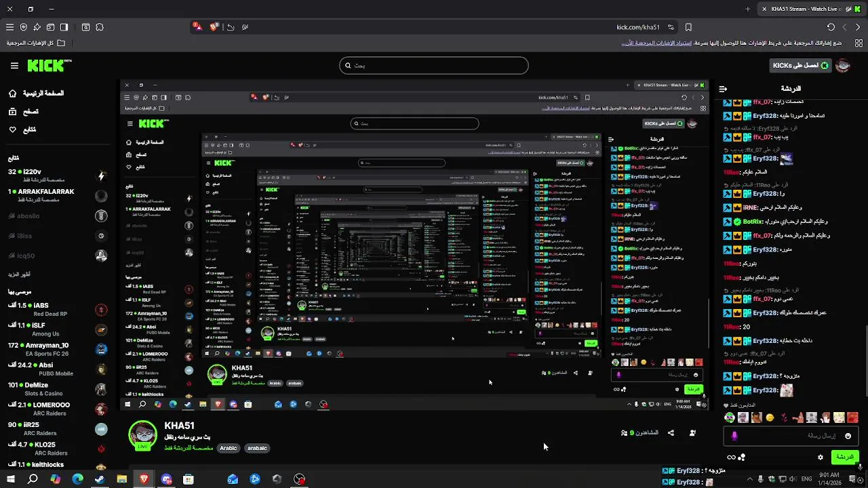Send message with green chat button
Image resolution: width=868 pixels, height=488 pixels.
[845, 457]
